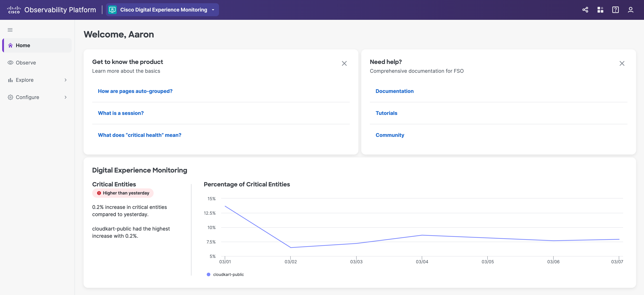The height and width of the screenshot is (295, 644).
Task: Click the Observe eye icon
Action: tap(10, 62)
